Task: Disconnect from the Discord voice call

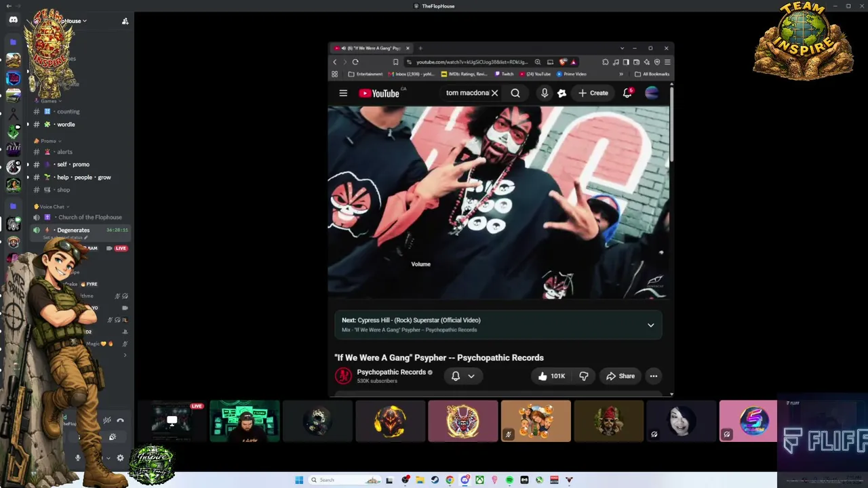Action: (120, 421)
